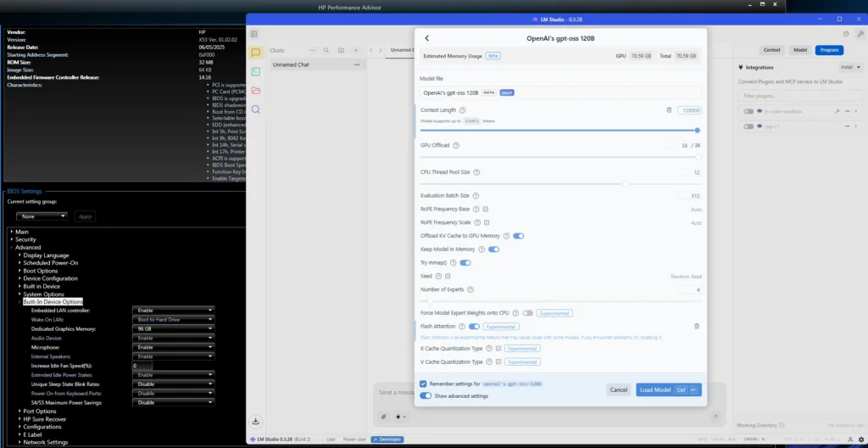Open the Chats sidebar icon

(255, 53)
